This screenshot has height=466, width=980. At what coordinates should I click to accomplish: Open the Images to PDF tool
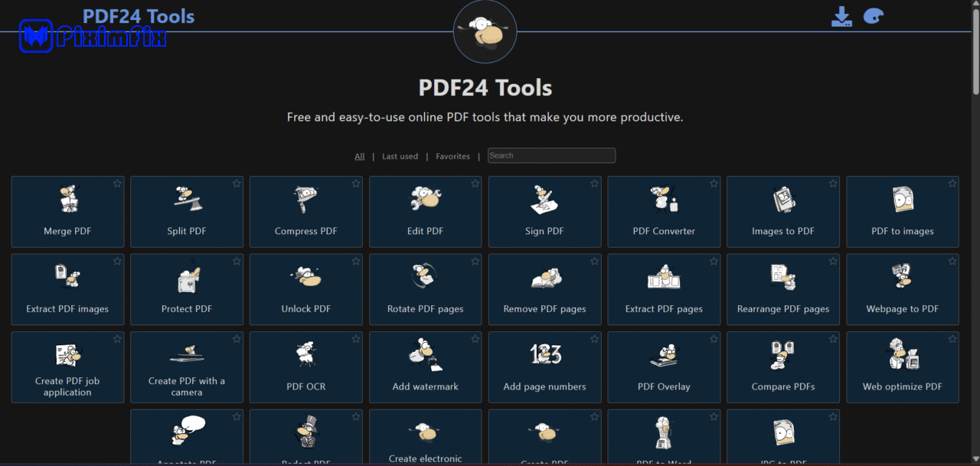pos(783,212)
